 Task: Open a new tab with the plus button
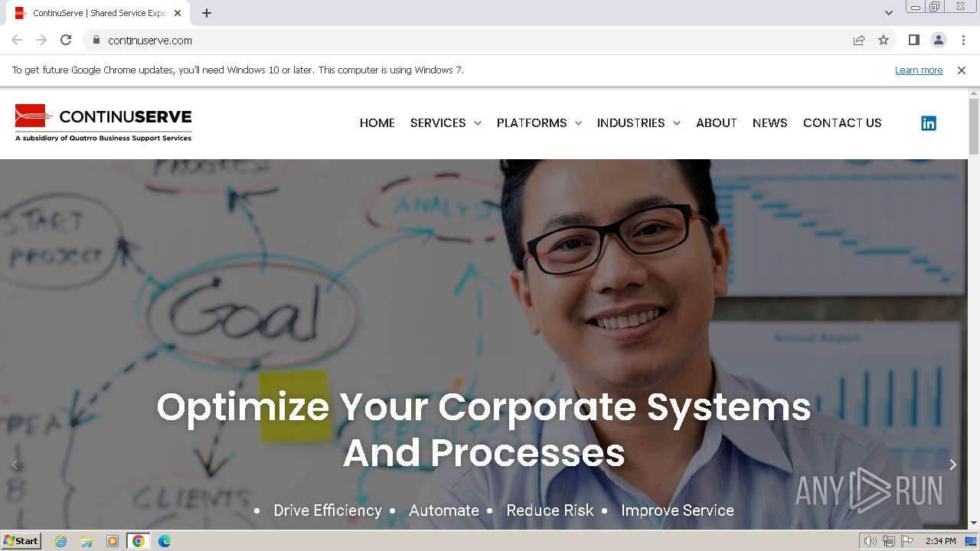point(207,13)
